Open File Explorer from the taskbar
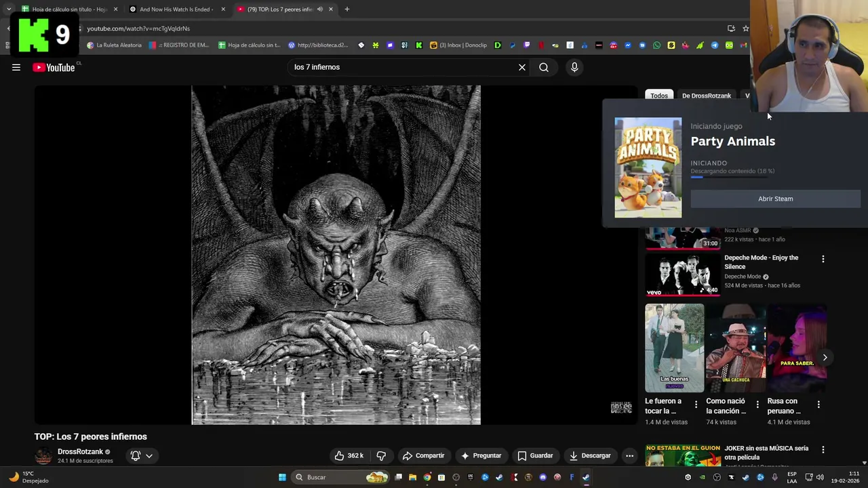 click(x=412, y=477)
